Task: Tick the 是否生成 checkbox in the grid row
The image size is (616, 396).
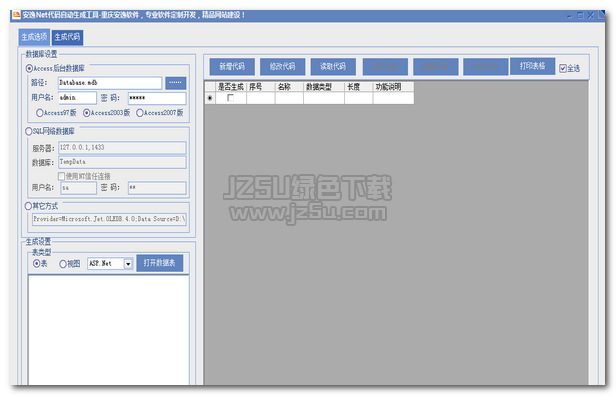Action: coord(231,98)
